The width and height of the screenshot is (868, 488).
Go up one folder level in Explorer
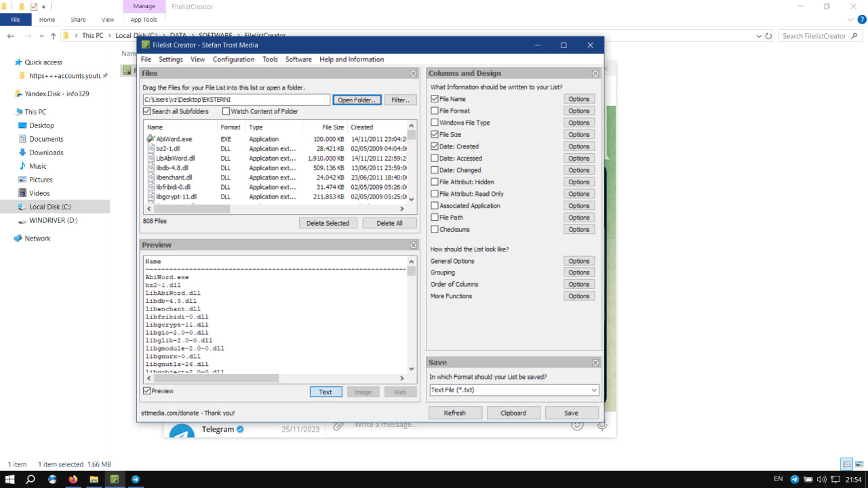coord(53,36)
